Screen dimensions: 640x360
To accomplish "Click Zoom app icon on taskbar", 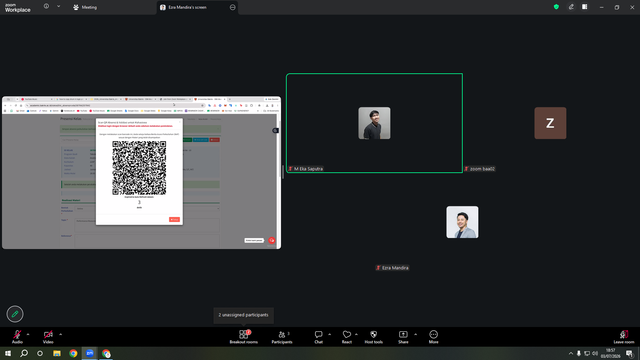I will coord(89,353).
